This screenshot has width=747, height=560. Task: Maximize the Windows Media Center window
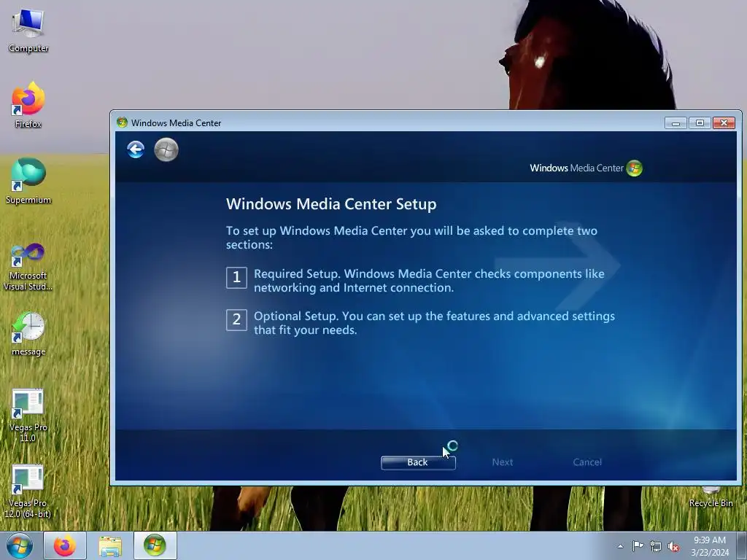700,122
